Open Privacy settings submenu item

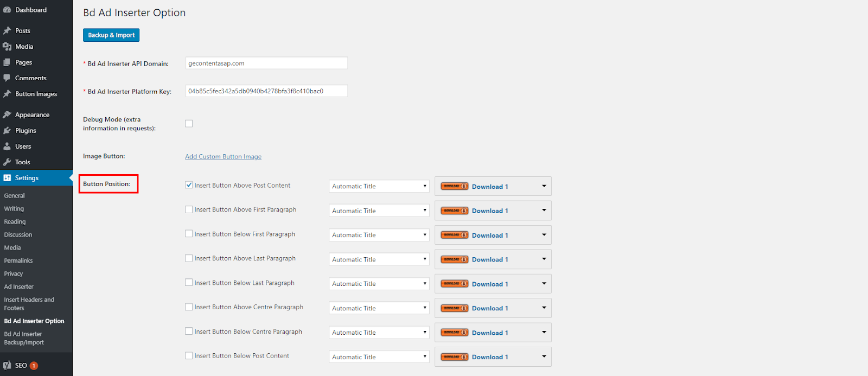[x=14, y=274]
